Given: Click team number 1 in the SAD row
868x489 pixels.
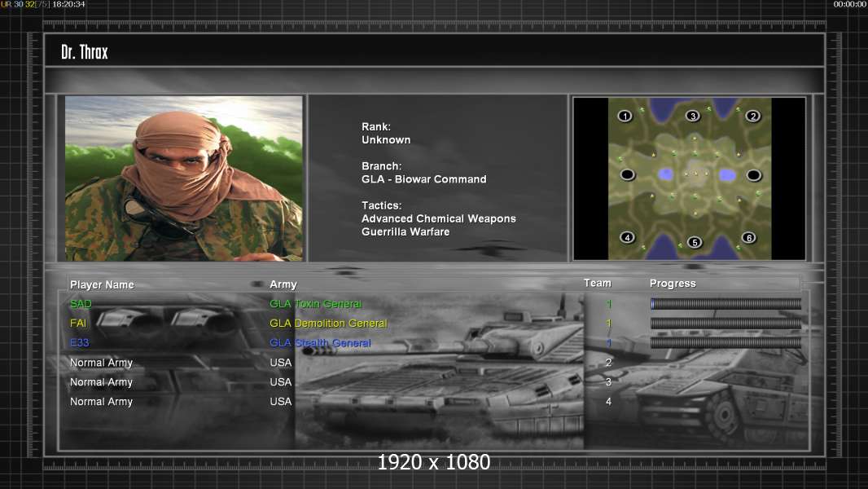Looking at the screenshot, I should coord(608,304).
